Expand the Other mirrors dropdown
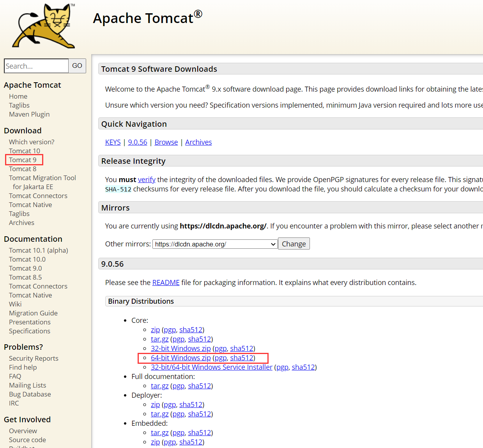Viewport: 483px width, 448px height. click(x=215, y=244)
